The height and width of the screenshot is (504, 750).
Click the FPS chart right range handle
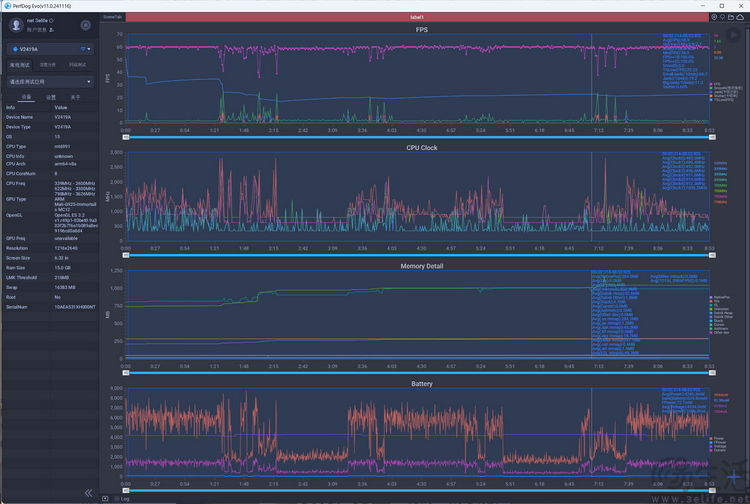click(x=712, y=137)
